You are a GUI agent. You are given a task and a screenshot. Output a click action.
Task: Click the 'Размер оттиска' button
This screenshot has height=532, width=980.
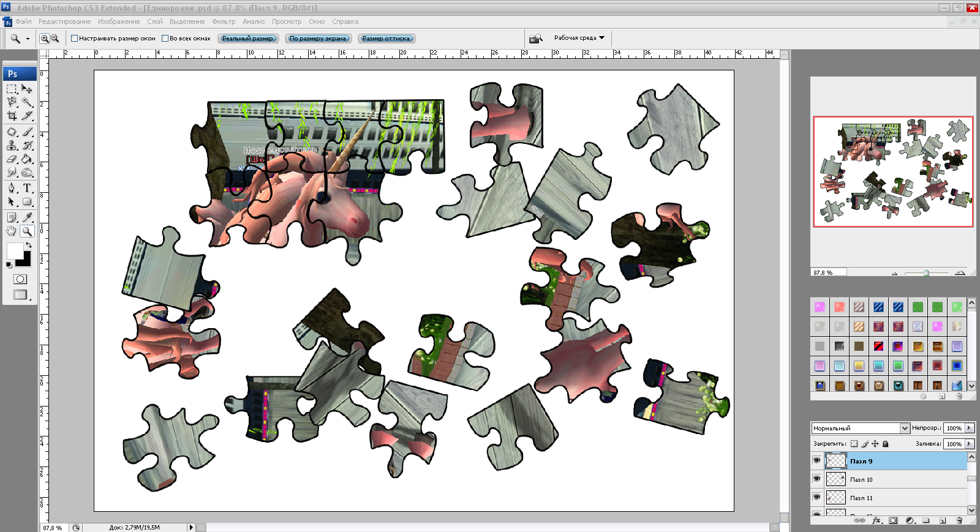pos(386,39)
